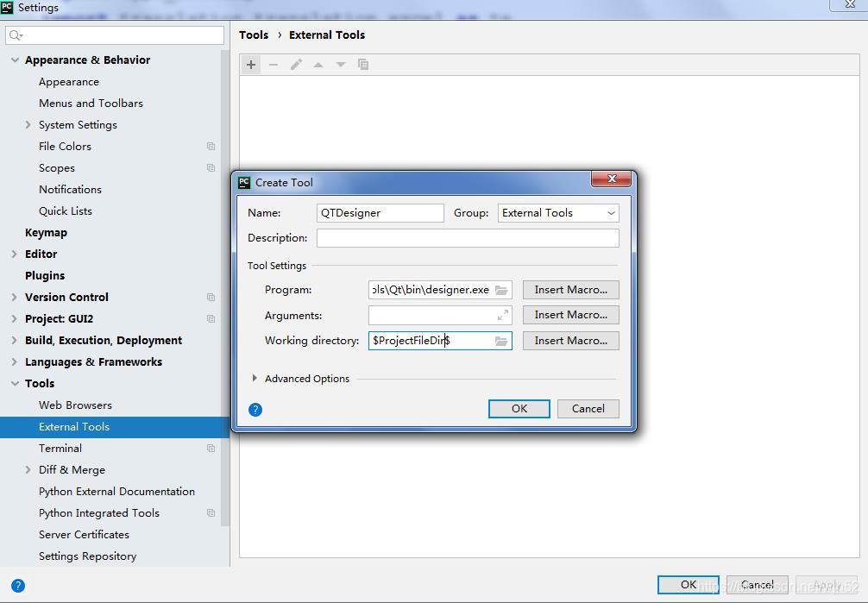Expand the Arguments field with arrows icon
868x603 pixels.
click(x=503, y=315)
